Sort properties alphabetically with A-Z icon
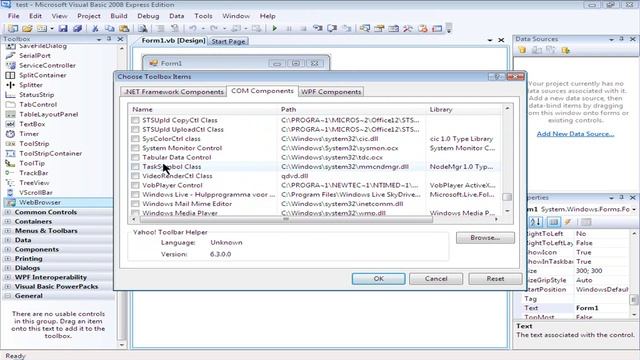Image resolution: width=640 pixels, height=360 pixels. tap(535, 222)
